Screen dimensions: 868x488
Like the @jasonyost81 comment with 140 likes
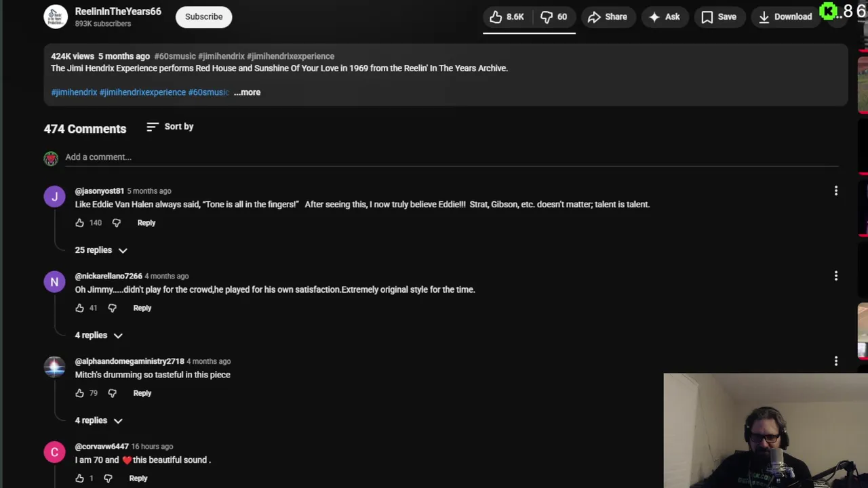(79, 223)
